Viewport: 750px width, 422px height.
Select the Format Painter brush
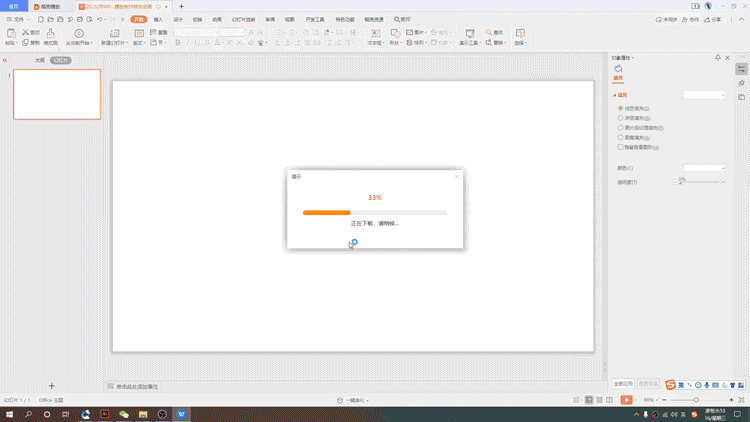click(x=50, y=33)
